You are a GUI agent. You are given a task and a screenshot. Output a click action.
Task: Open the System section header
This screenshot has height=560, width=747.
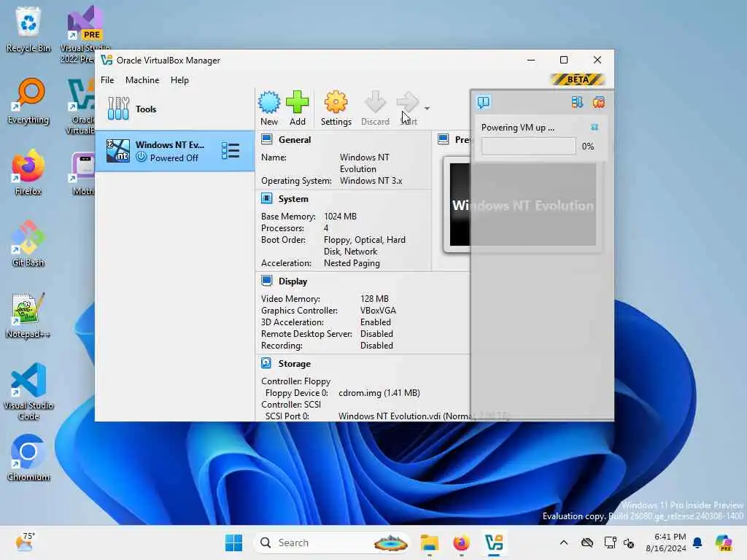293,198
